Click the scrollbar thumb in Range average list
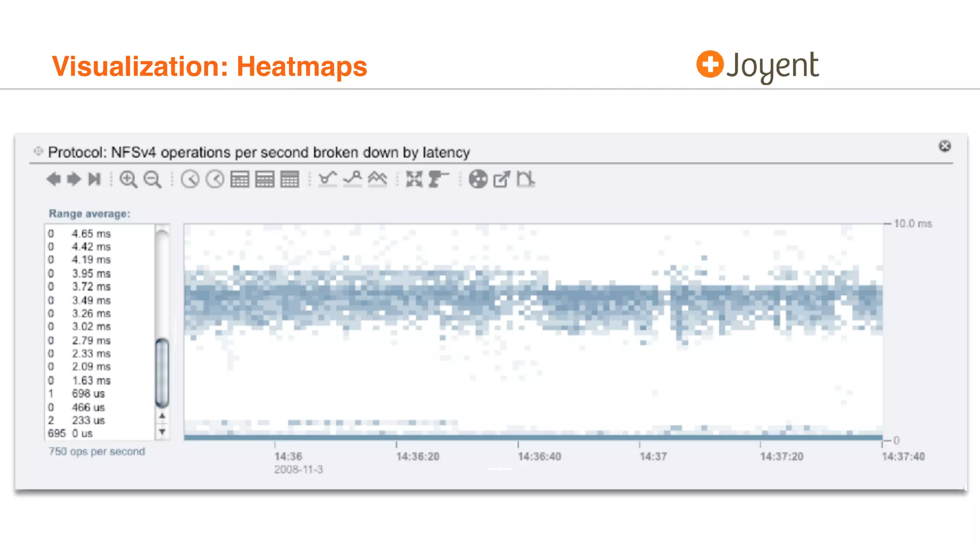 (162, 372)
